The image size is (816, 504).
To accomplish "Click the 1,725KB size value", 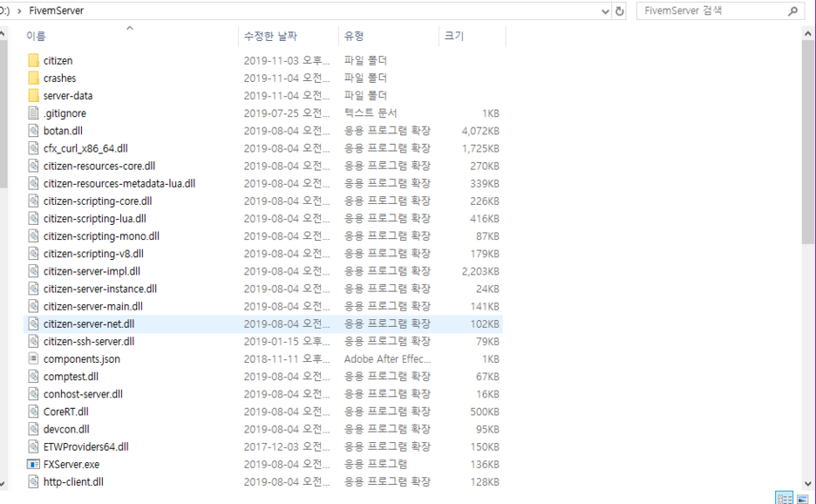I will point(480,148).
